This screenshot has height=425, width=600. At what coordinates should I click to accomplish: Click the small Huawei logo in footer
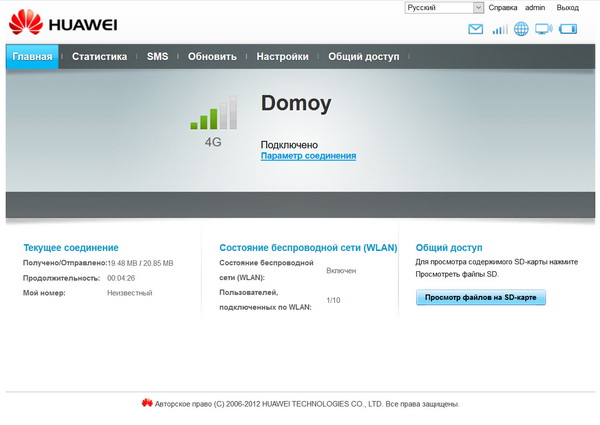click(147, 404)
